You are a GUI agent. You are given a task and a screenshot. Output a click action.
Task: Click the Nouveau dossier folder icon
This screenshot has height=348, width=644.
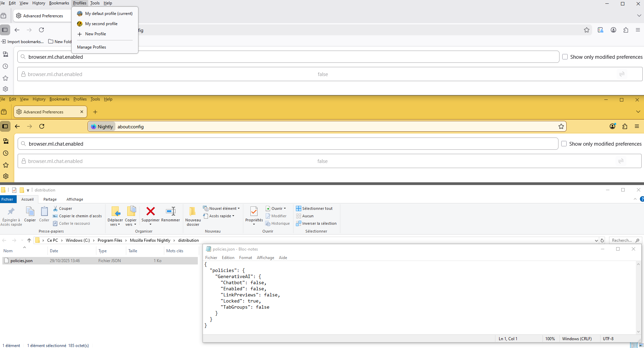coord(193,212)
